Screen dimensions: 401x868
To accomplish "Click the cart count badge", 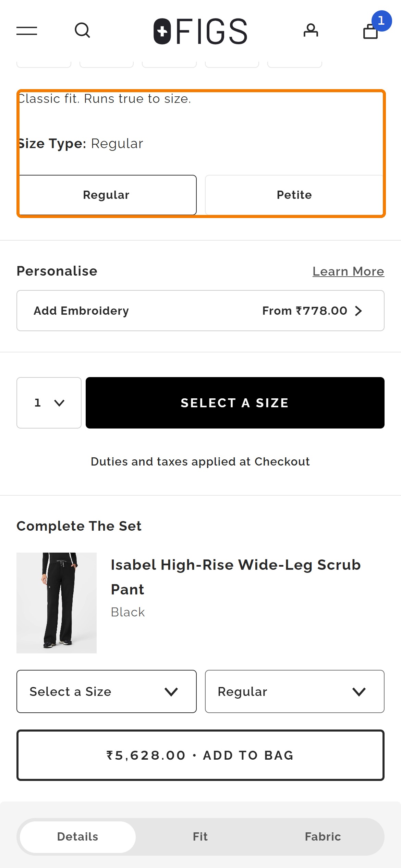I will 381,21.
